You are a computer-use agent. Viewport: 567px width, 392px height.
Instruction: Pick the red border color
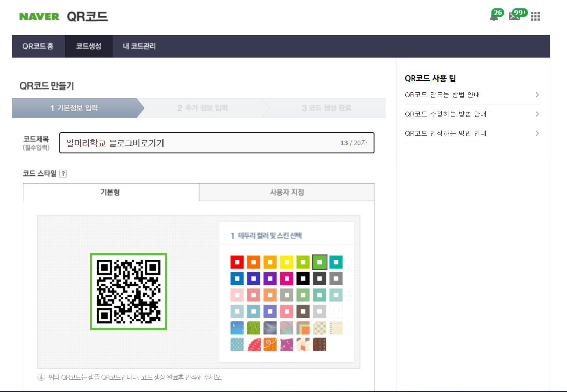pos(237,262)
